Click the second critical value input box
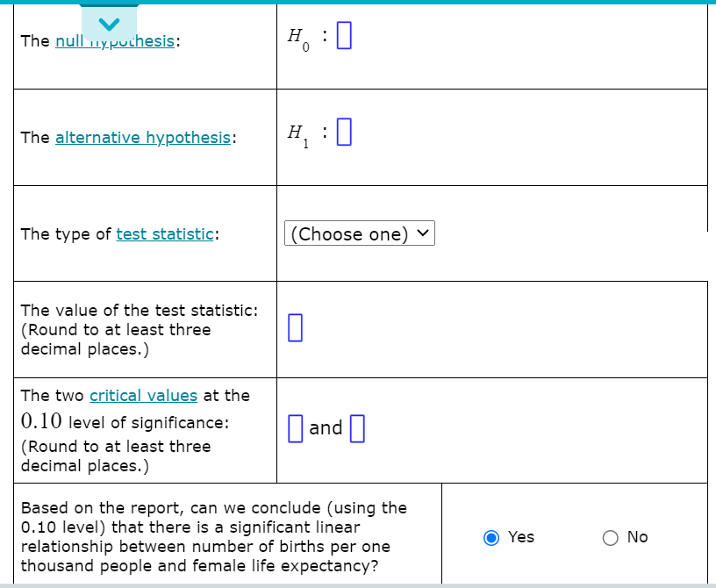Screen dimensions: 716x588 358,427
